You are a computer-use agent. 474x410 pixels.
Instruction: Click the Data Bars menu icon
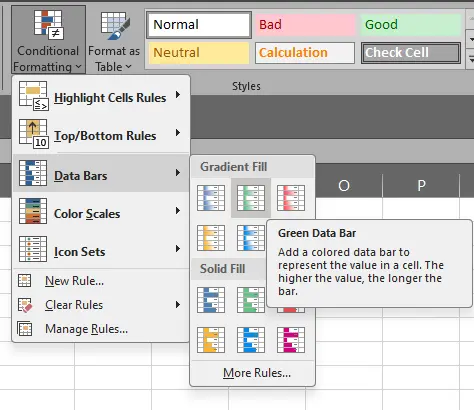(33, 173)
